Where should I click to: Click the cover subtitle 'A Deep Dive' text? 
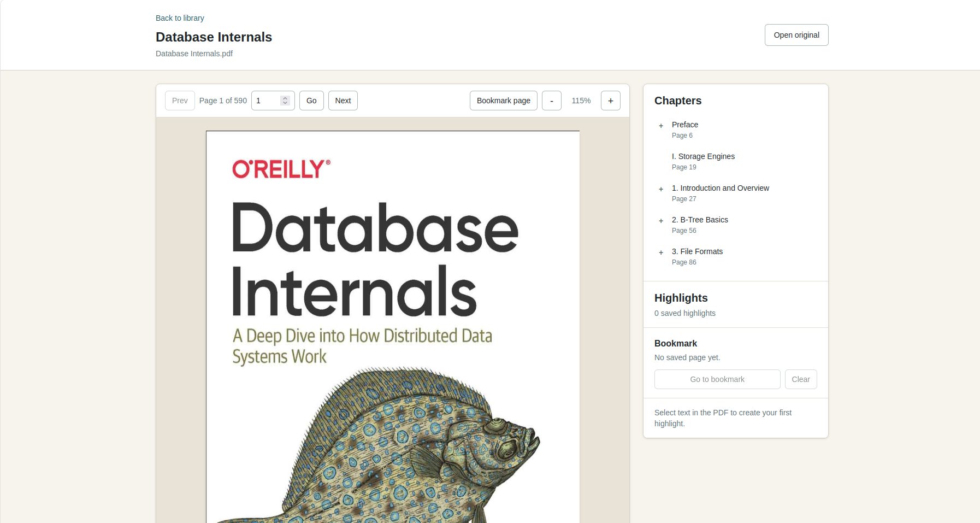point(362,346)
